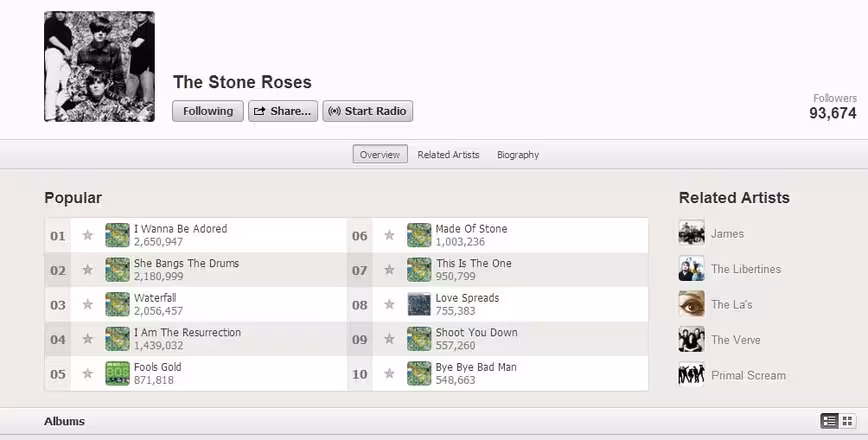Click Fools Gold album cover thumbnail
Screen dimensions: 868x440
click(x=117, y=374)
